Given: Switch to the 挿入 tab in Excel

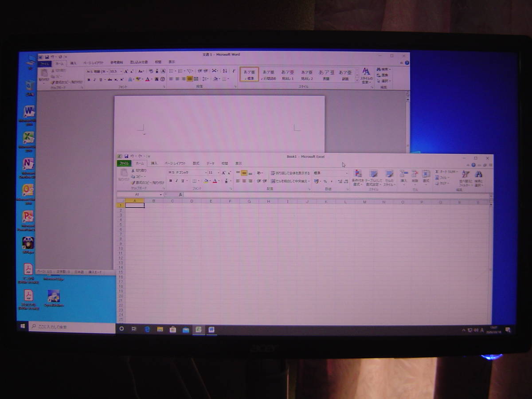Looking at the screenshot, I should [x=154, y=164].
